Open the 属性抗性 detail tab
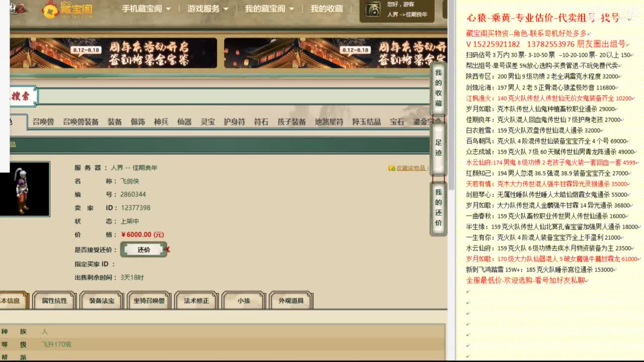Screen dimensions: 644x362 point(54,301)
